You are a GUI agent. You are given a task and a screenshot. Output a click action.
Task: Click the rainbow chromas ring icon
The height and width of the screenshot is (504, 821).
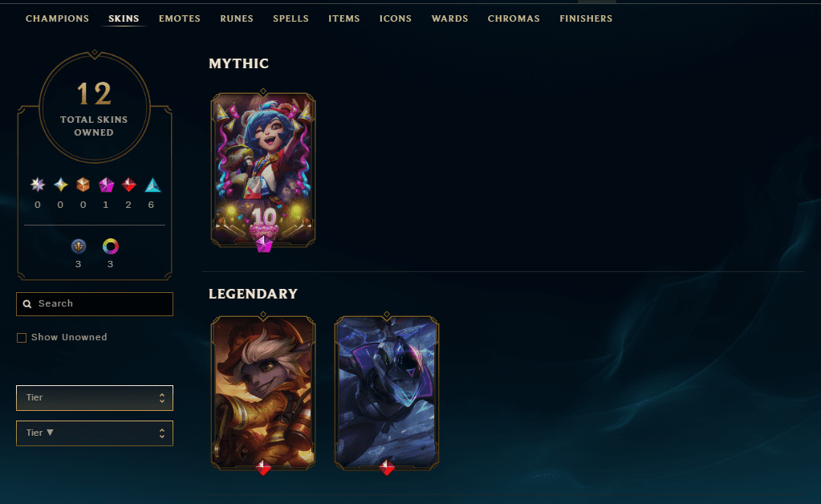[x=111, y=246]
